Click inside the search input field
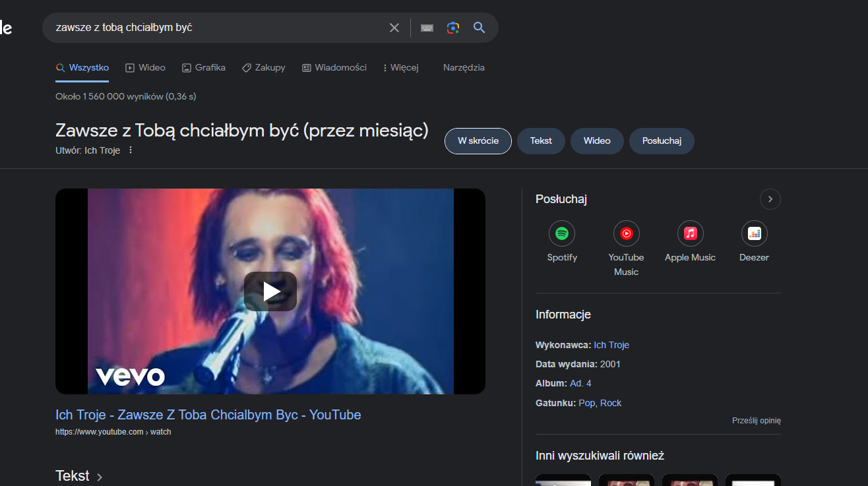 click(x=218, y=28)
